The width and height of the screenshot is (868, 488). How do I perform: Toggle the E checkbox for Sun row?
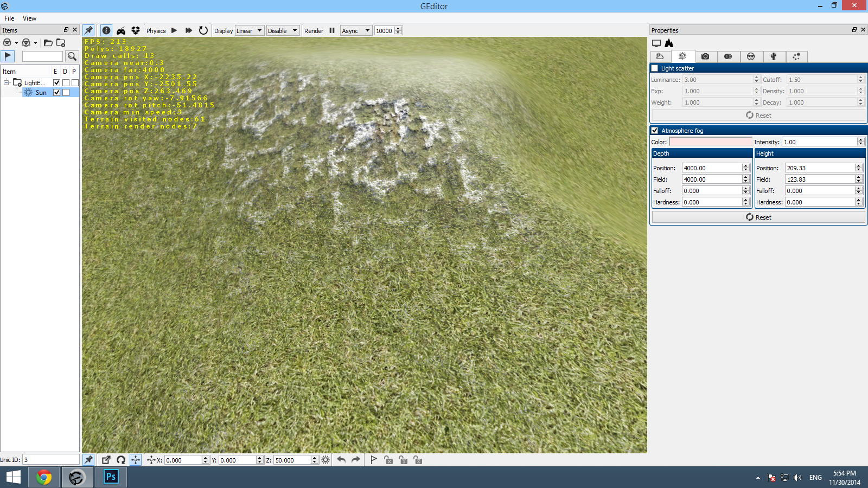[x=56, y=93]
